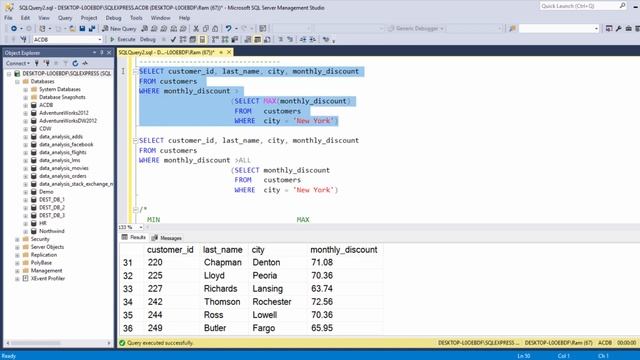This screenshot has height=360, width=640.
Task: Open the Query menu
Action: (65, 18)
